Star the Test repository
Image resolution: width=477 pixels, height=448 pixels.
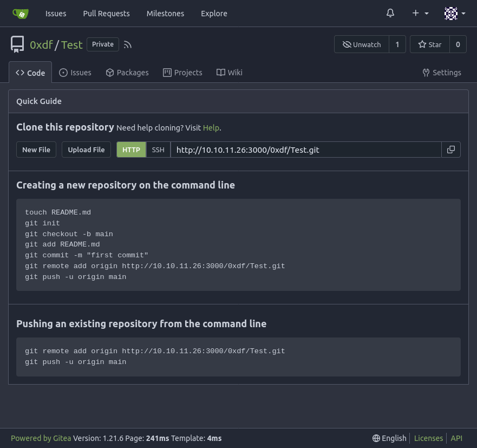[430, 44]
